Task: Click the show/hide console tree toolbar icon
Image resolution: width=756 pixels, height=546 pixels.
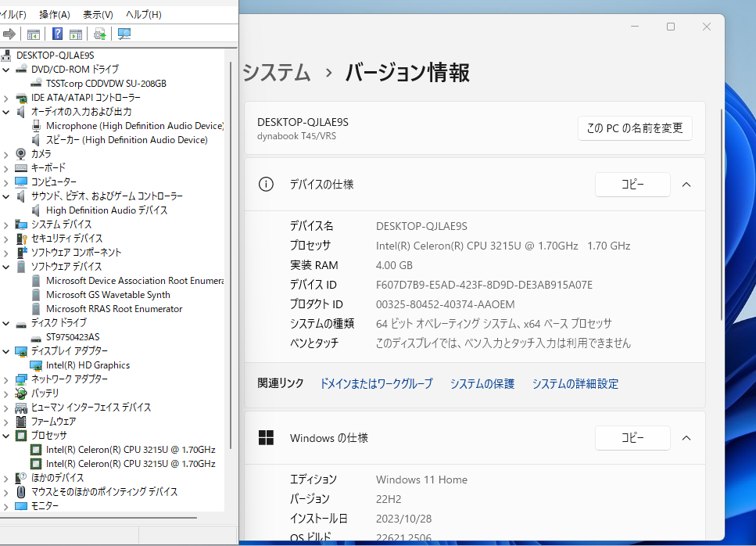Action: tap(34, 34)
